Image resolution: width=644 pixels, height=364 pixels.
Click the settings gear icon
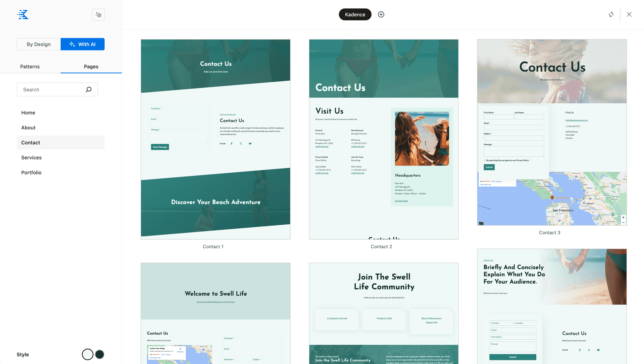(x=98, y=15)
